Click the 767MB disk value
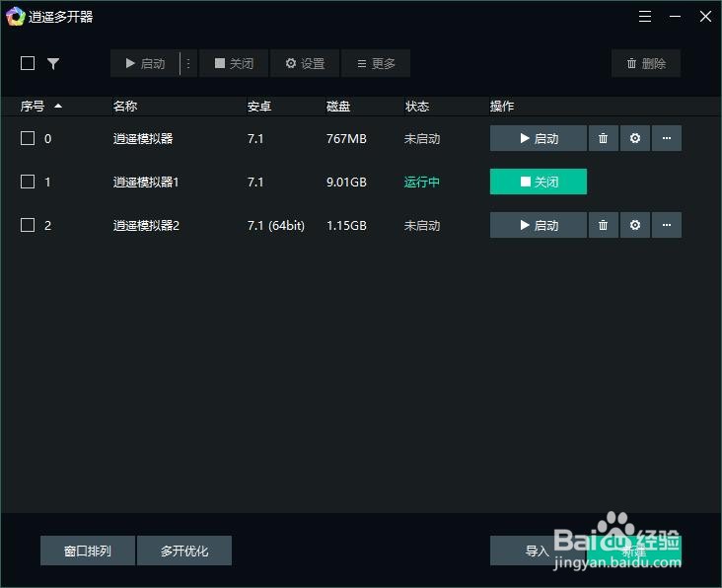Viewport: 722px width, 588px height. (x=346, y=138)
